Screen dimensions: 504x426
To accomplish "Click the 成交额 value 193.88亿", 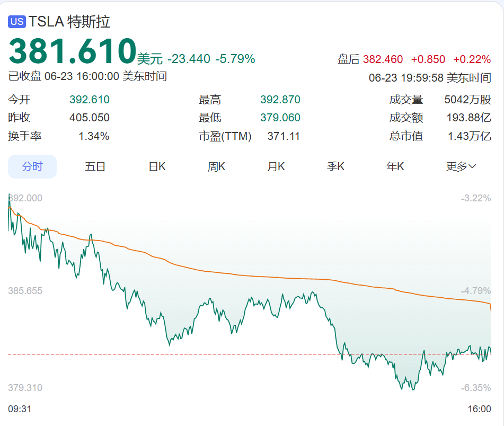I will (x=469, y=118).
